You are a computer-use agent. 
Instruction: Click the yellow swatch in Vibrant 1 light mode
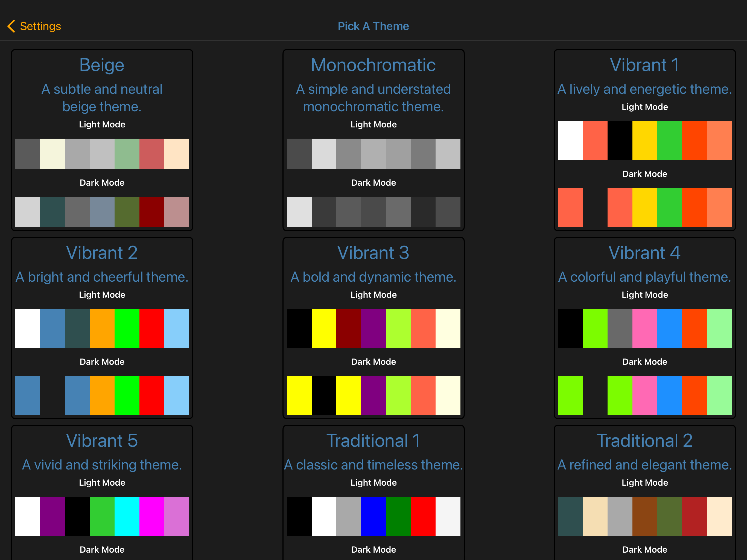coord(644,141)
